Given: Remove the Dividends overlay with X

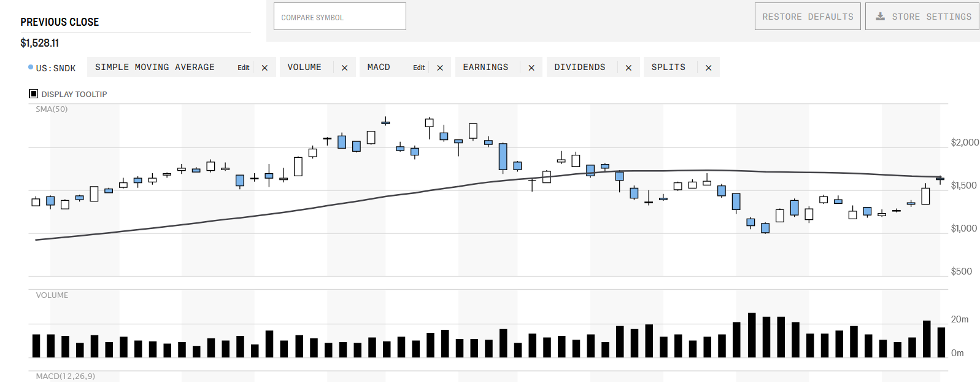Looking at the screenshot, I should pos(628,68).
